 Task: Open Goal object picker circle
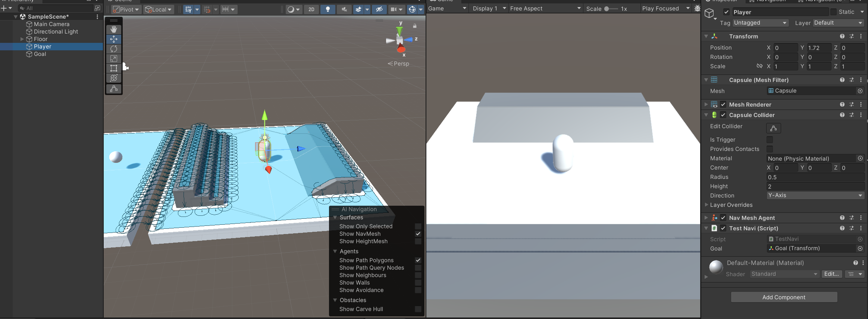pos(860,248)
